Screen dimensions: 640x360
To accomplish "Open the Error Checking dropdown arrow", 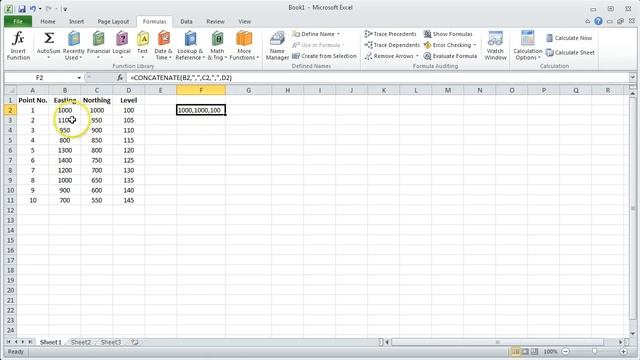I will tap(475, 45).
